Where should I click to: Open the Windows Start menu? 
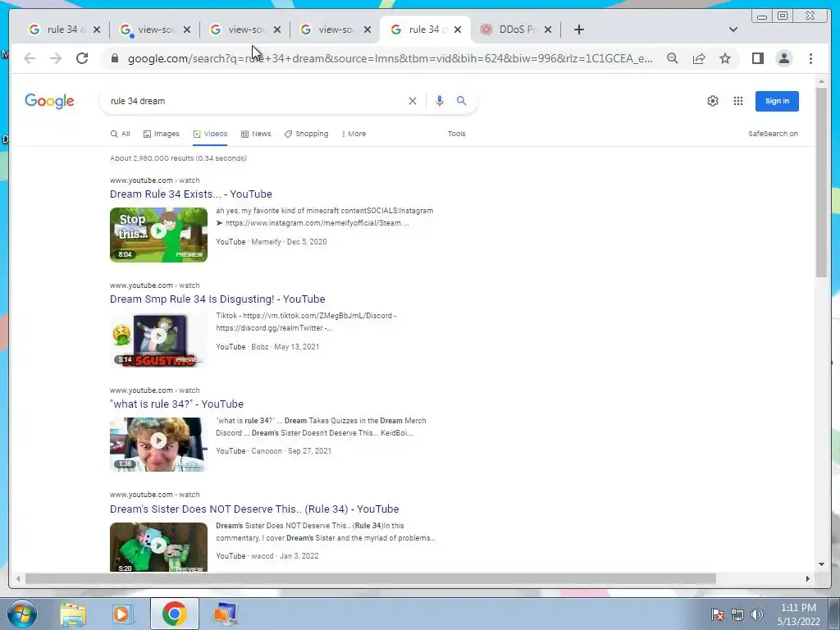pos(21,614)
